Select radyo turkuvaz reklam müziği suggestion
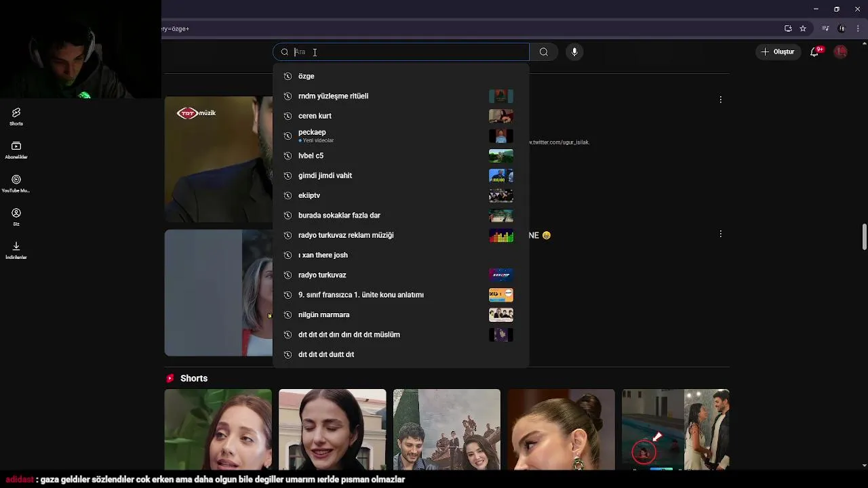The image size is (868, 488). [401, 235]
